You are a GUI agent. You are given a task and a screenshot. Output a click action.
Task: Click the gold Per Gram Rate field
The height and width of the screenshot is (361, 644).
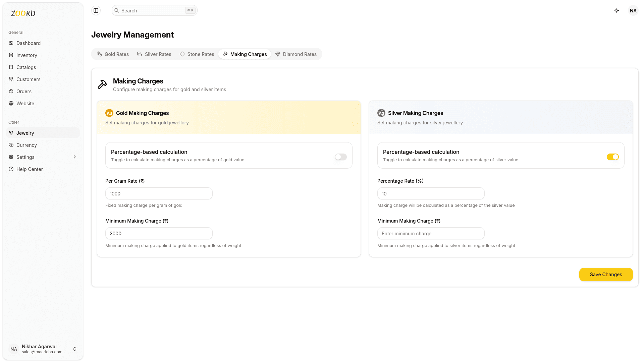(x=159, y=194)
